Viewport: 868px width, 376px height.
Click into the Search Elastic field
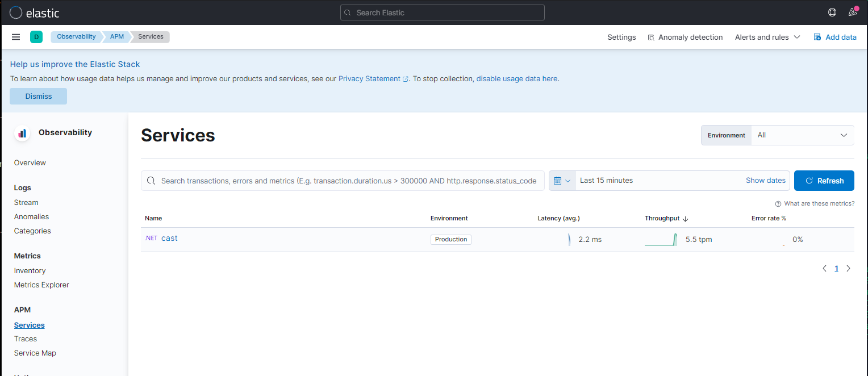pos(443,12)
